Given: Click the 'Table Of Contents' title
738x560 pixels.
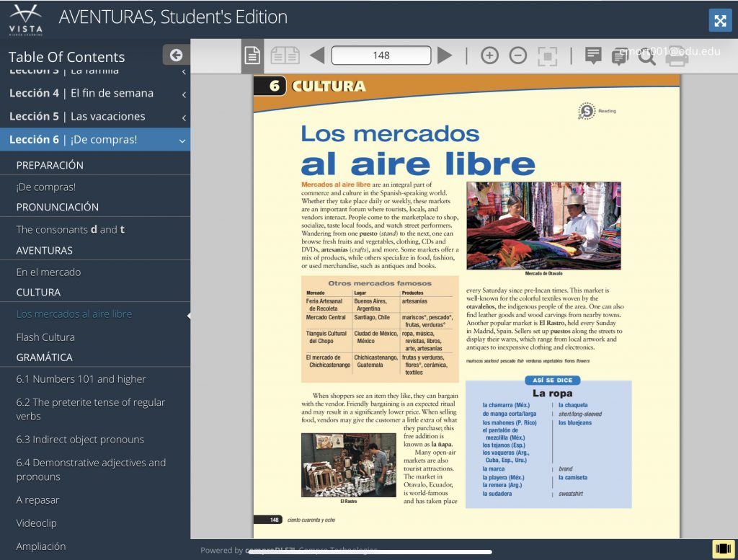Looking at the screenshot, I should 67,57.
